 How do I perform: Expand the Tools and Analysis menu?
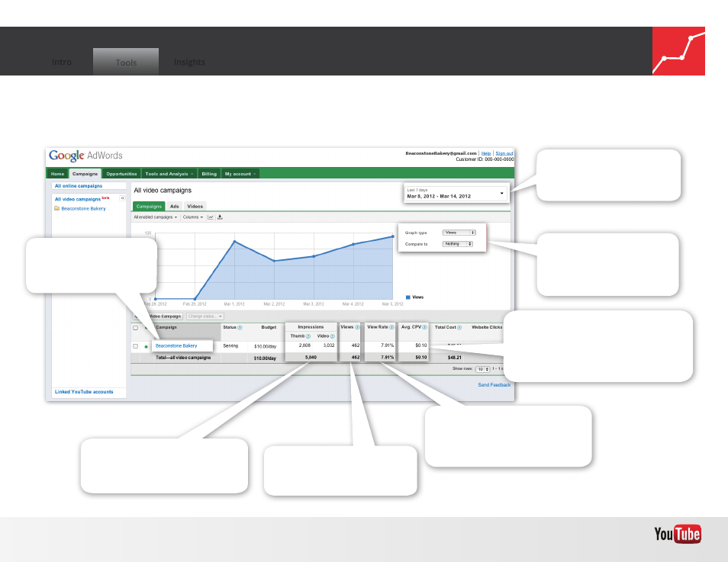pos(169,174)
